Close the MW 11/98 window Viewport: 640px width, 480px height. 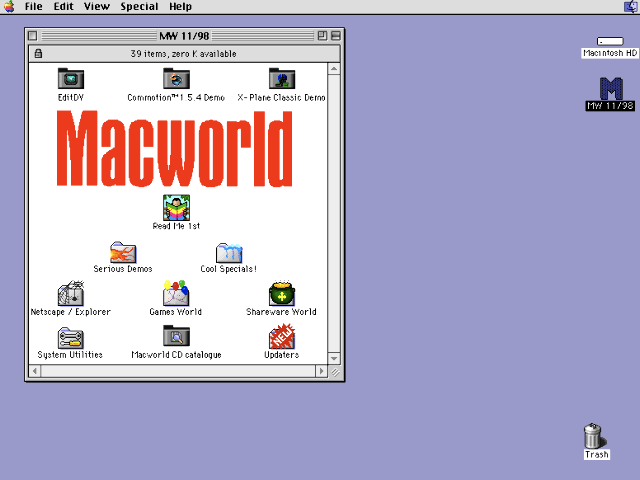(33, 36)
